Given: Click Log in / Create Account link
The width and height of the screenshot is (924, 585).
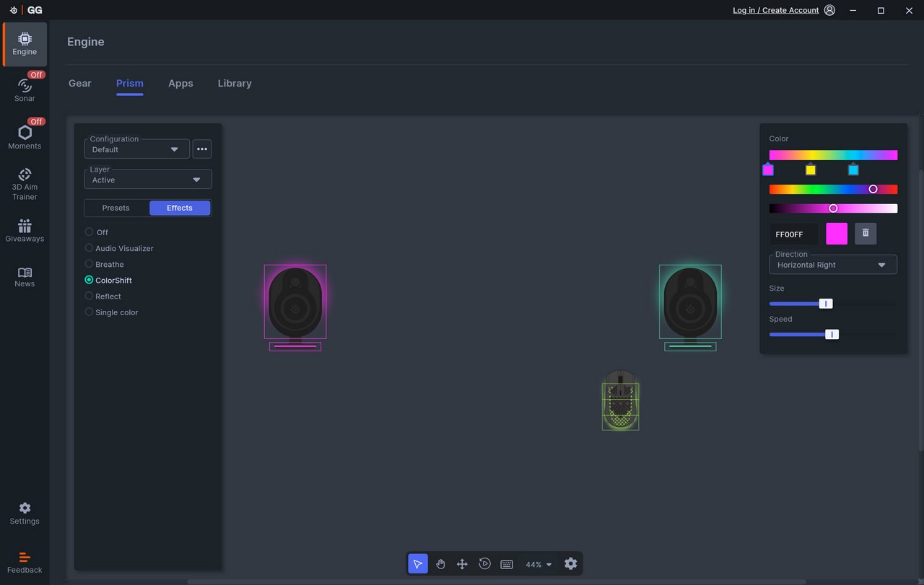Looking at the screenshot, I should tap(775, 10).
